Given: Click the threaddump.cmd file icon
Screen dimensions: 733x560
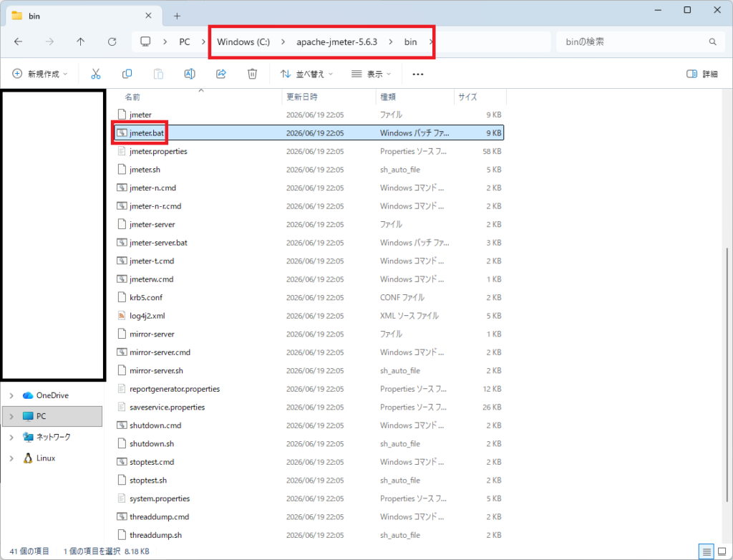Looking at the screenshot, I should tap(122, 516).
